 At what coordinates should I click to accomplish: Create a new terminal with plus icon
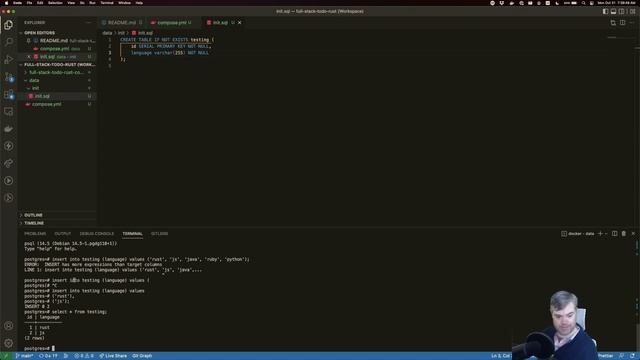pyautogui.click(x=600, y=233)
